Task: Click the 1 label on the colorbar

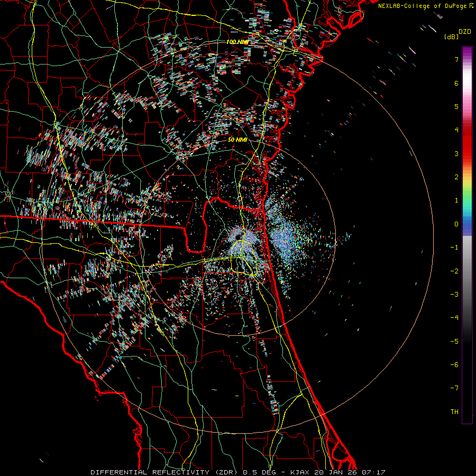Action: tap(456, 200)
